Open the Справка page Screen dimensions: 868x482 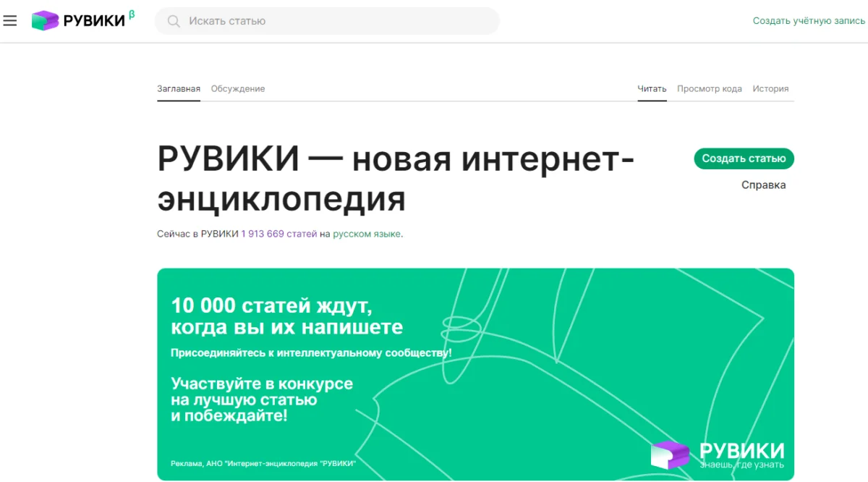coord(763,185)
